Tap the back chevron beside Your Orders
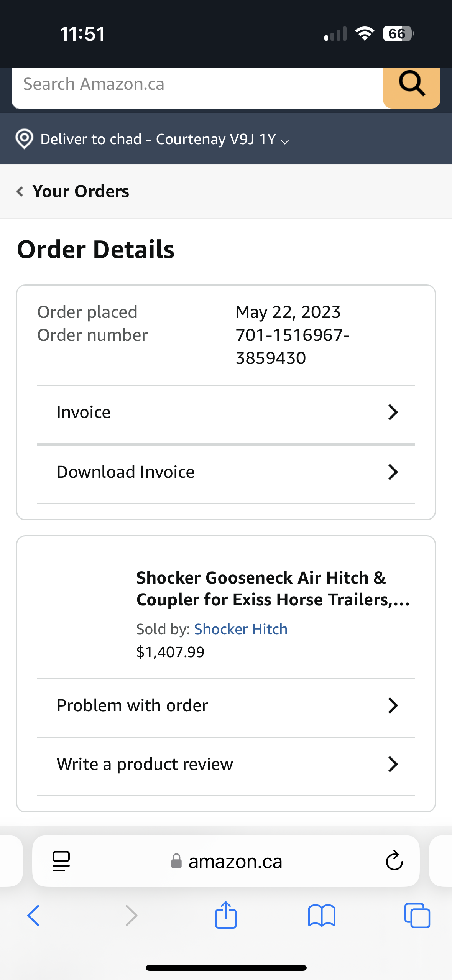This screenshot has width=452, height=980. [20, 191]
